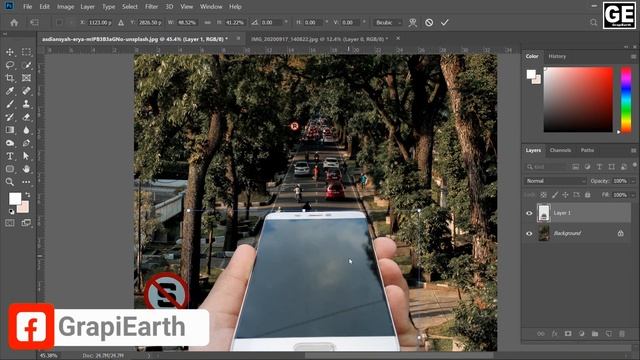Screen dimensions: 640x360
Task: Click the W width percentage field
Action: tap(187, 22)
